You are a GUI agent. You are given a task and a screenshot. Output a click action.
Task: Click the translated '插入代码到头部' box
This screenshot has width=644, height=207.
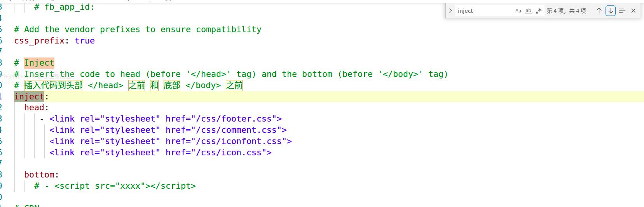coord(54,85)
